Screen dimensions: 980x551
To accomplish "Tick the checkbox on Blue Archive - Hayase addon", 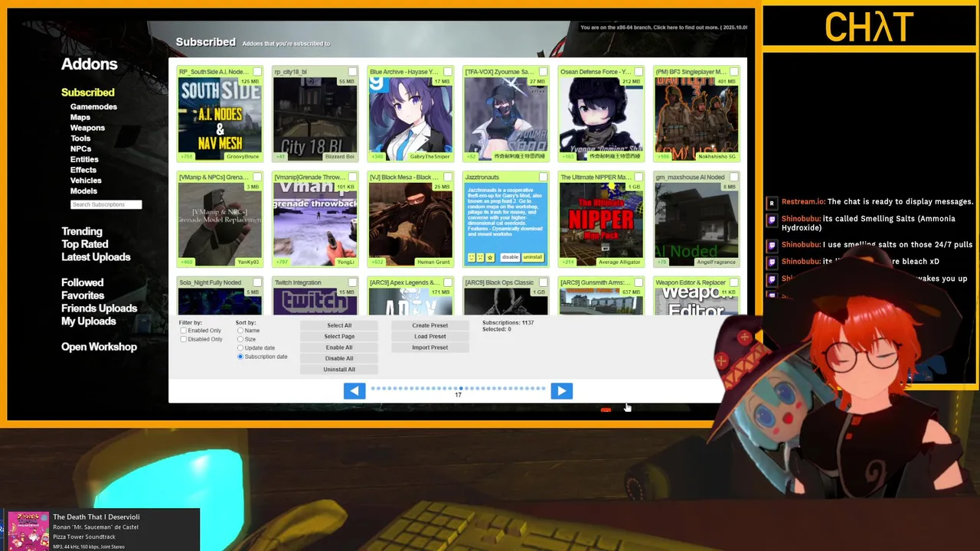I will 448,72.
